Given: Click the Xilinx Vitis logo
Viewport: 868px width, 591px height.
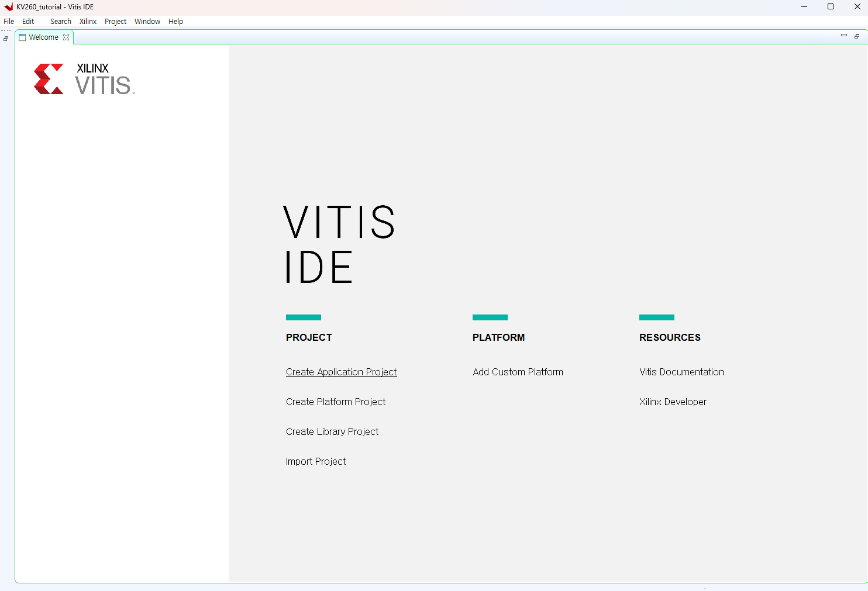Looking at the screenshot, I should pyautogui.click(x=84, y=79).
